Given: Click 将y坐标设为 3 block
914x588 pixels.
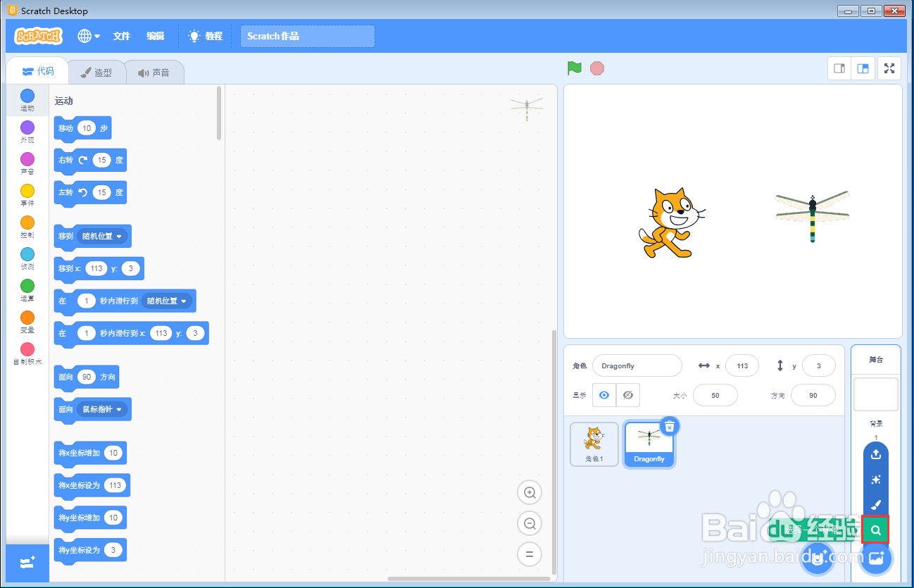Looking at the screenshot, I should point(90,550).
